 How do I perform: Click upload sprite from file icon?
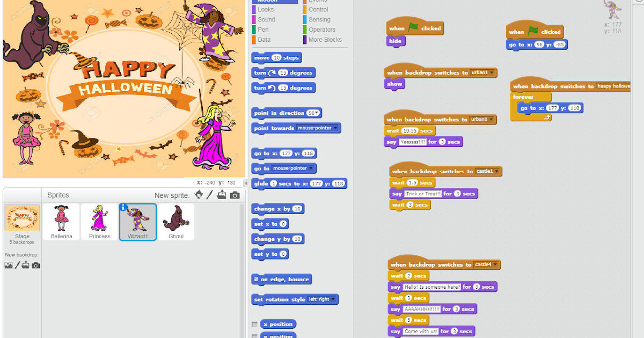coord(222,195)
